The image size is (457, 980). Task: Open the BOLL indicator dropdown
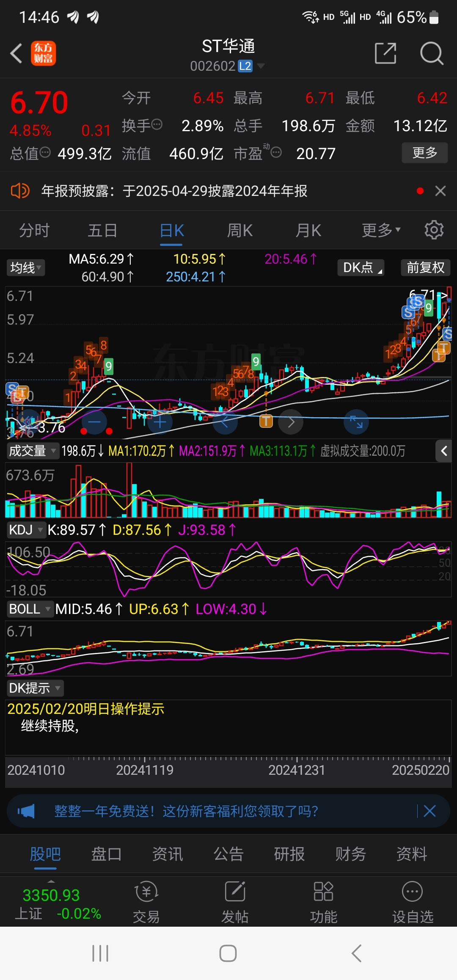tap(30, 609)
